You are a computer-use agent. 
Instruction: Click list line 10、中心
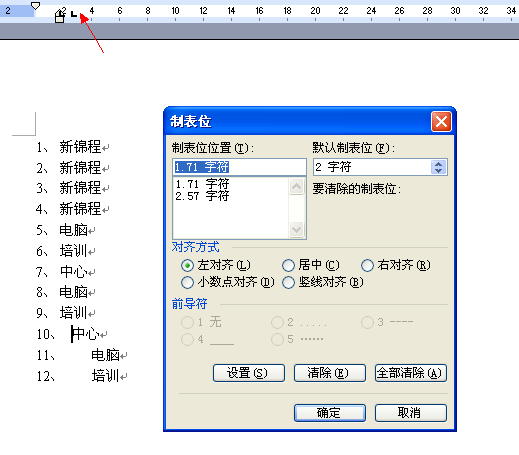tap(72, 334)
